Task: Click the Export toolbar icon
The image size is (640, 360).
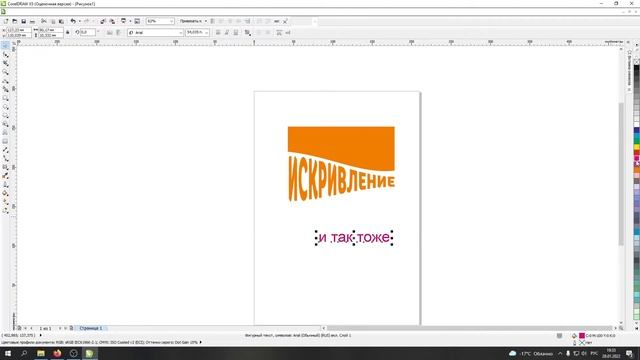Action: point(112,21)
